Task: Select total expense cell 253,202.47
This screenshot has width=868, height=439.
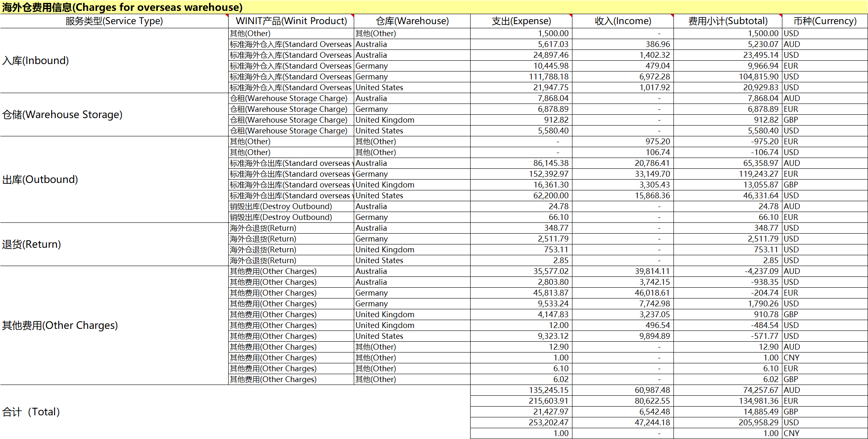Action: pyautogui.click(x=521, y=422)
